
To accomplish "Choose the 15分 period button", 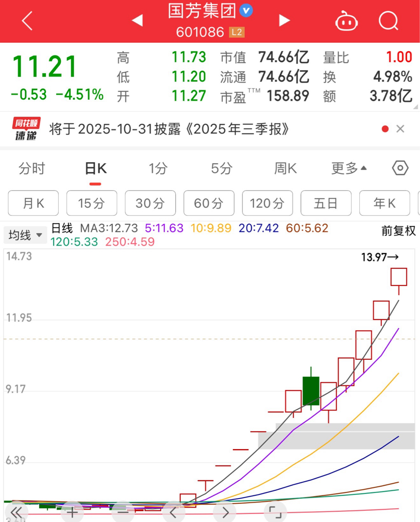I will click(x=92, y=203).
